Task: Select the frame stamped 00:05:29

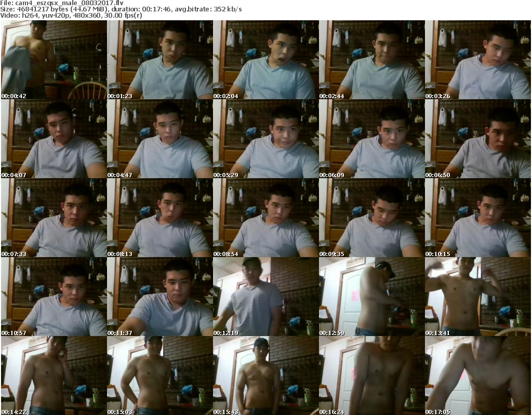Action: (265, 139)
